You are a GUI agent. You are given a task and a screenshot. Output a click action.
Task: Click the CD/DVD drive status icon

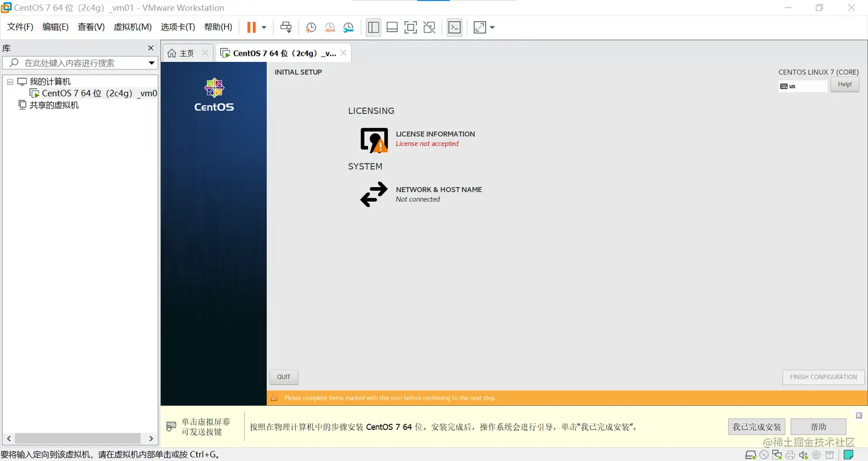pyautogui.click(x=764, y=455)
